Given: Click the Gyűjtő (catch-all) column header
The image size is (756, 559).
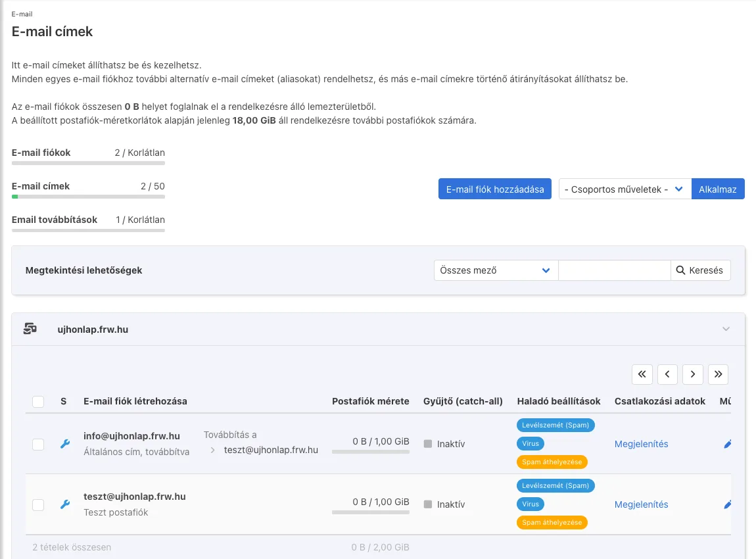Looking at the screenshot, I should point(463,401).
